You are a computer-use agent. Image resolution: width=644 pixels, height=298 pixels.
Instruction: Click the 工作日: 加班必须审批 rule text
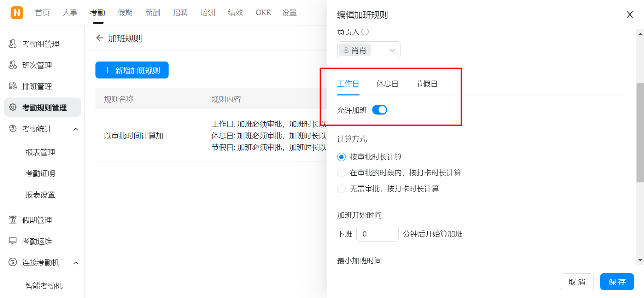click(x=269, y=124)
